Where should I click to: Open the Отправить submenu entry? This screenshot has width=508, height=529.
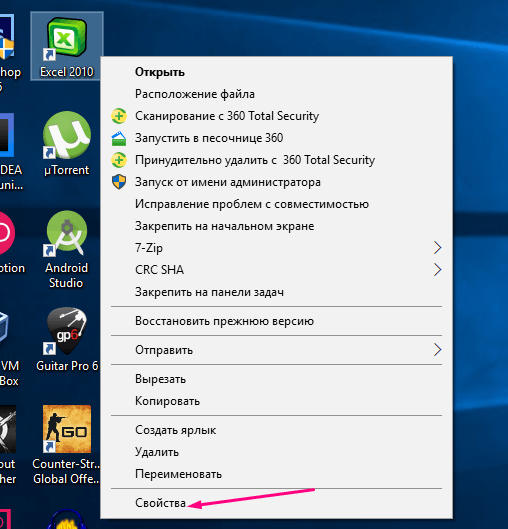[276, 350]
